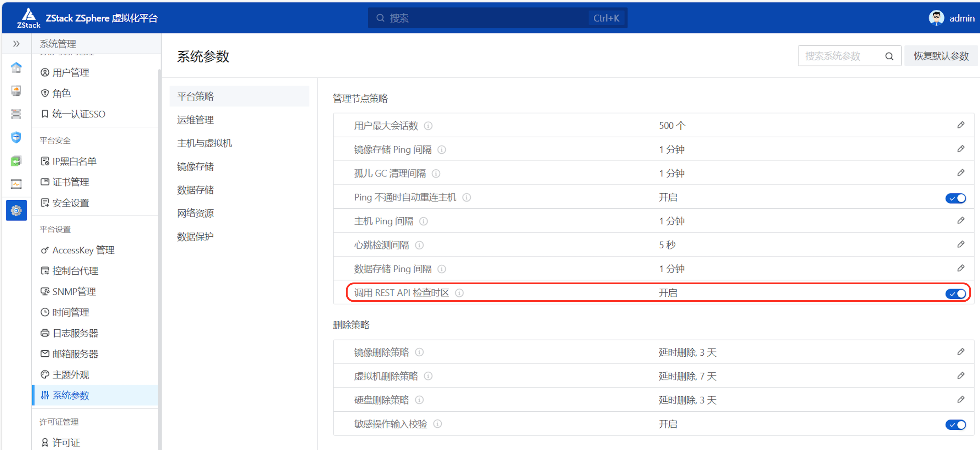Image resolution: width=980 pixels, height=450 pixels.
Task: Select the virtual machine console sidebar icon
Action: tap(16, 90)
